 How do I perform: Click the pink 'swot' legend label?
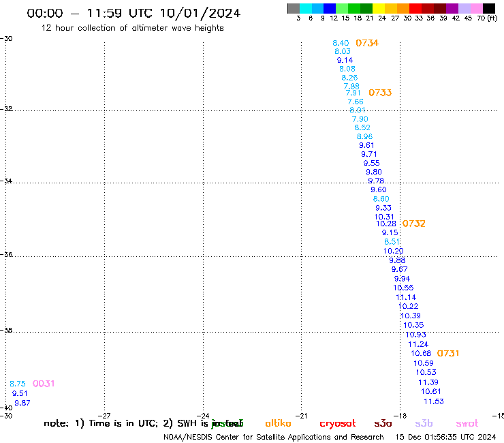click(467, 424)
